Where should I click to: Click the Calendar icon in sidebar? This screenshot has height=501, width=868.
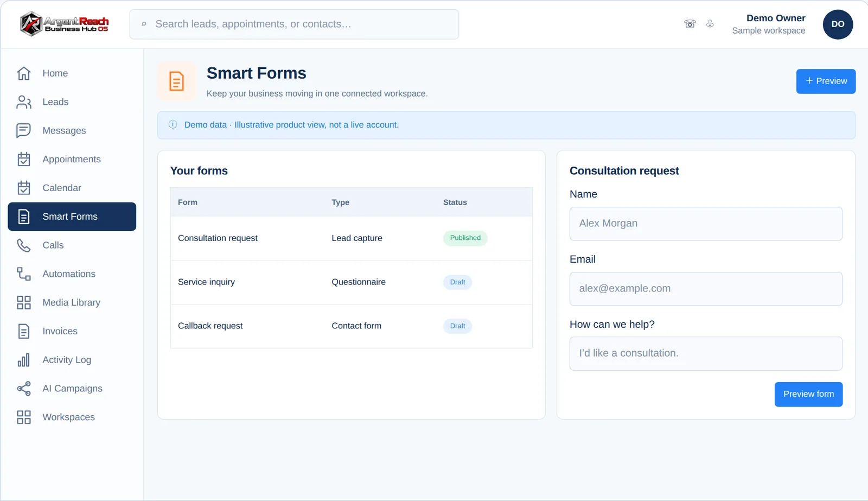click(x=24, y=188)
